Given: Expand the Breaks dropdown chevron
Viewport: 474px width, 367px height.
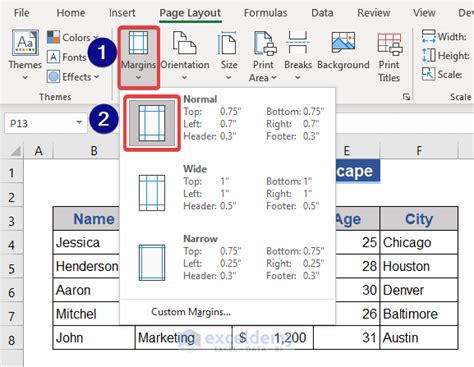Looking at the screenshot, I should tap(298, 78).
